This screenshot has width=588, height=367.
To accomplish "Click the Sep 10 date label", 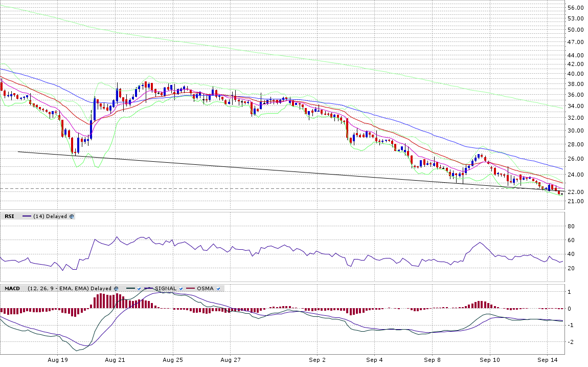I will coord(490,360).
